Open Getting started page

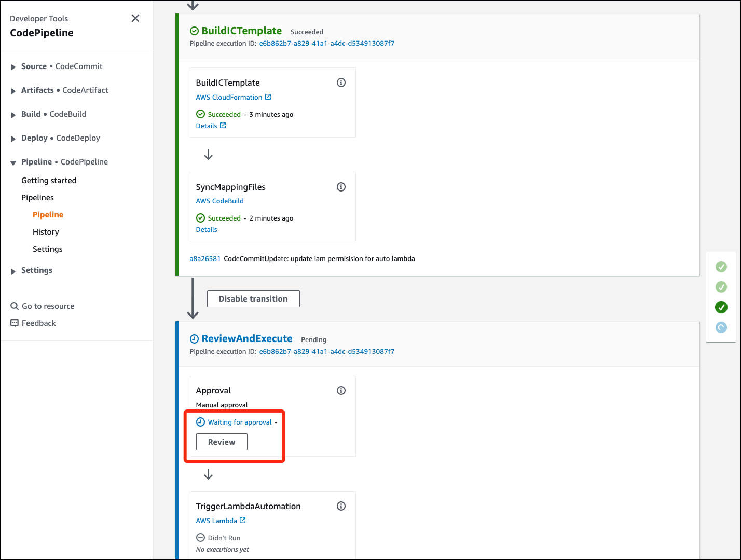(x=49, y=181)
